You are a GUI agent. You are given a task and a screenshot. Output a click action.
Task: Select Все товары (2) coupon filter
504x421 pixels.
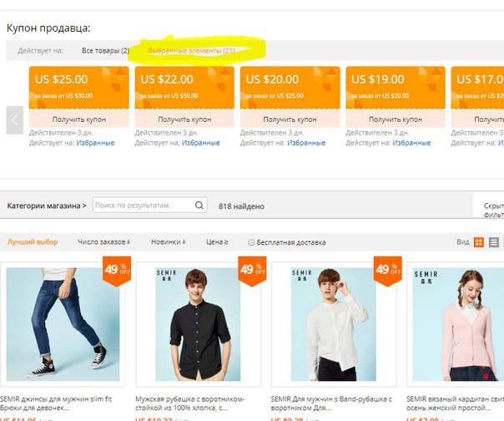coord(105,50)
